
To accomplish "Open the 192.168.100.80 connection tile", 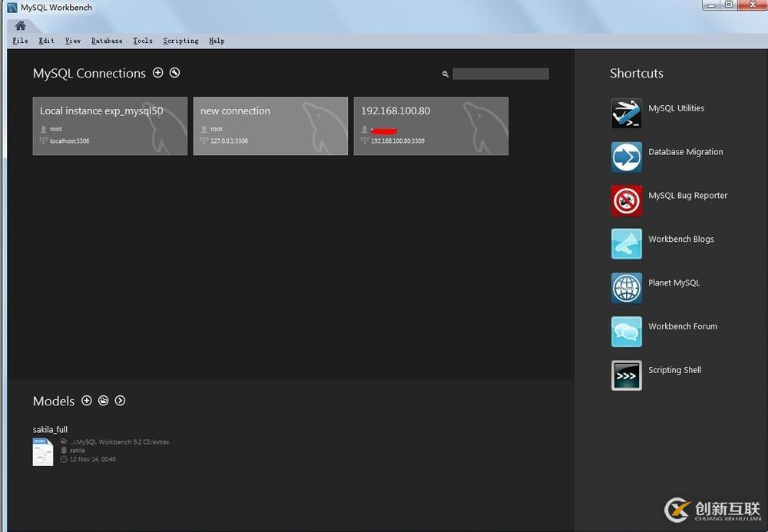I will tap(431, 126).
